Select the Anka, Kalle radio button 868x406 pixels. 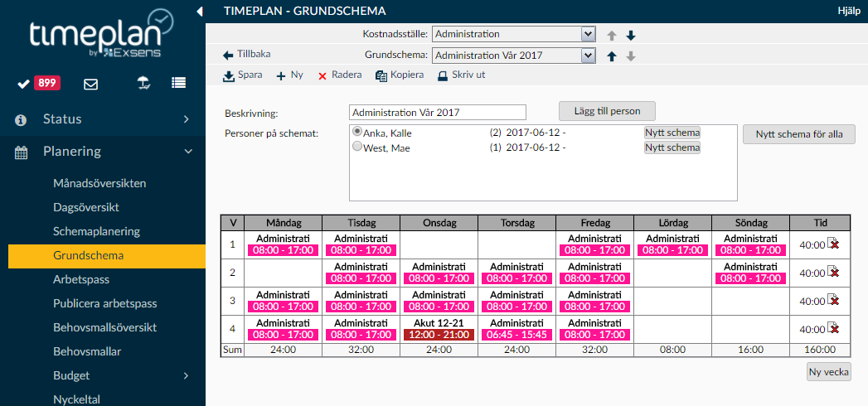(357, 132)
